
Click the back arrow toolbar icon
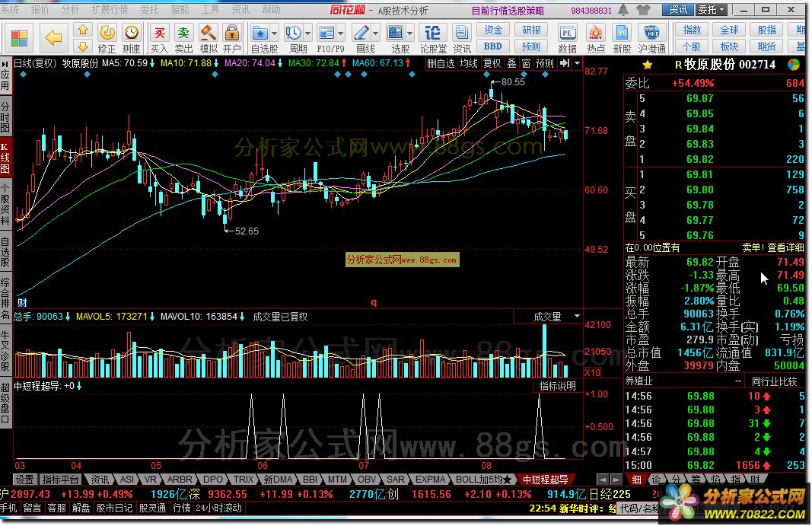coord(53,37)
